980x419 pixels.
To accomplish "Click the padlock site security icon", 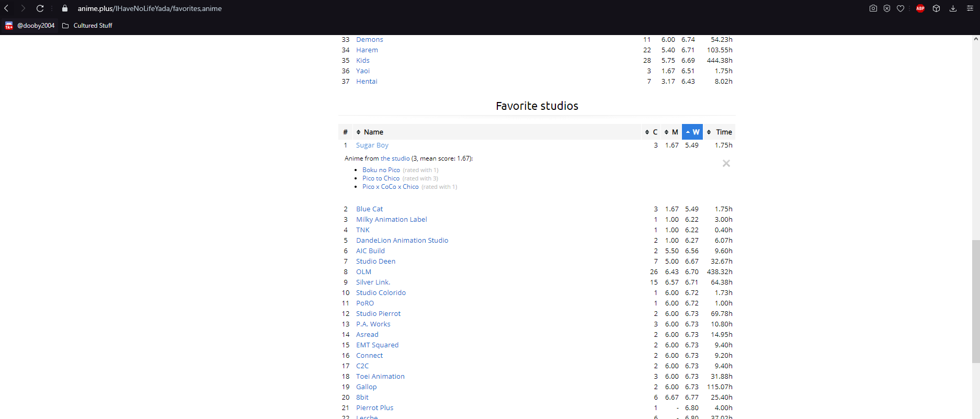I will (65, 8).
